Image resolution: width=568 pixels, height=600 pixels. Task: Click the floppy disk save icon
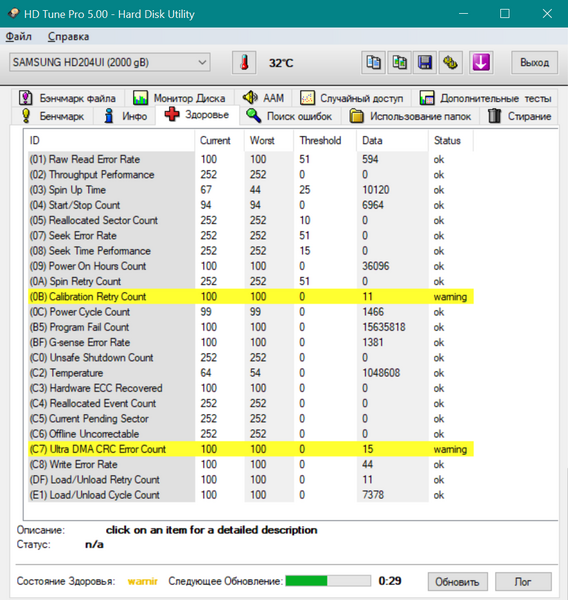pos(425,62)
